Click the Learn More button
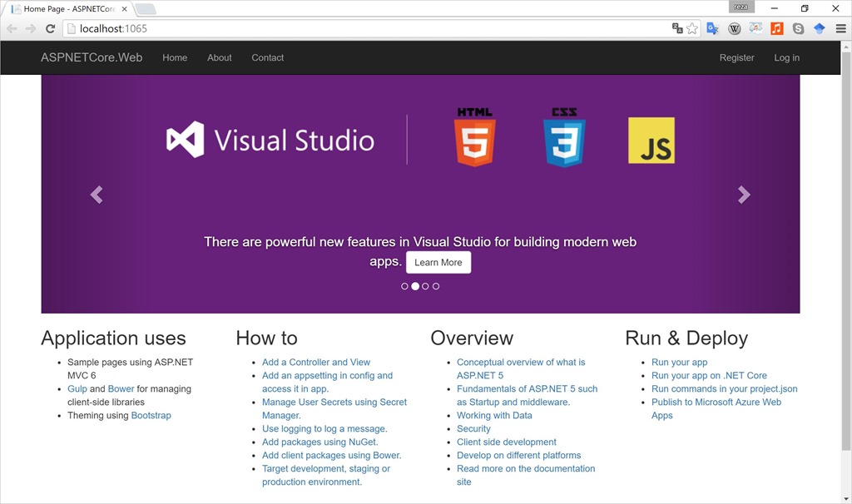This screenshot has width=852, height=504. coord(438,262)
